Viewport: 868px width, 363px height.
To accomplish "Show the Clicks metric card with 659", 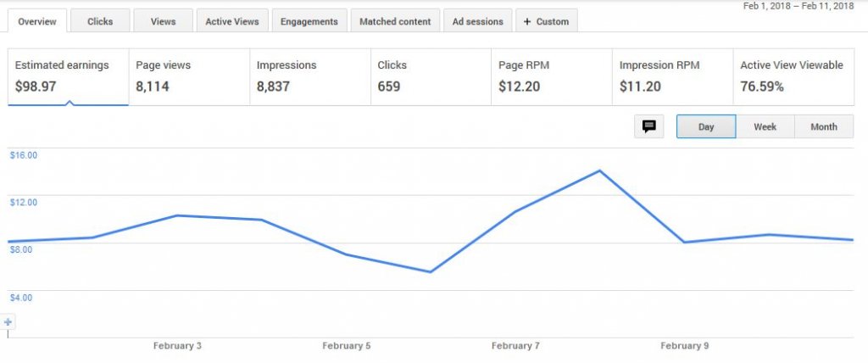I will [x=431, y=76].
